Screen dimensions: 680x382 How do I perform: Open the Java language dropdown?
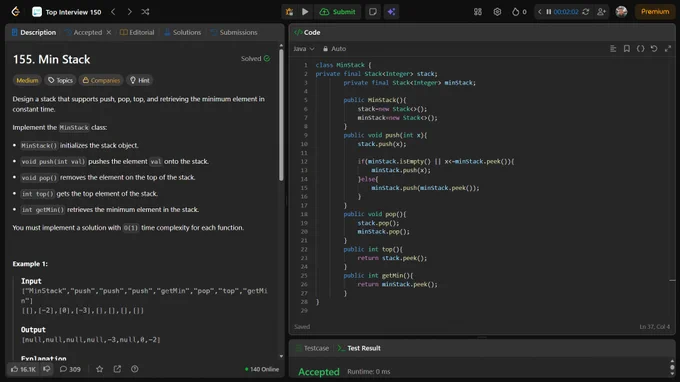[304, 49]
